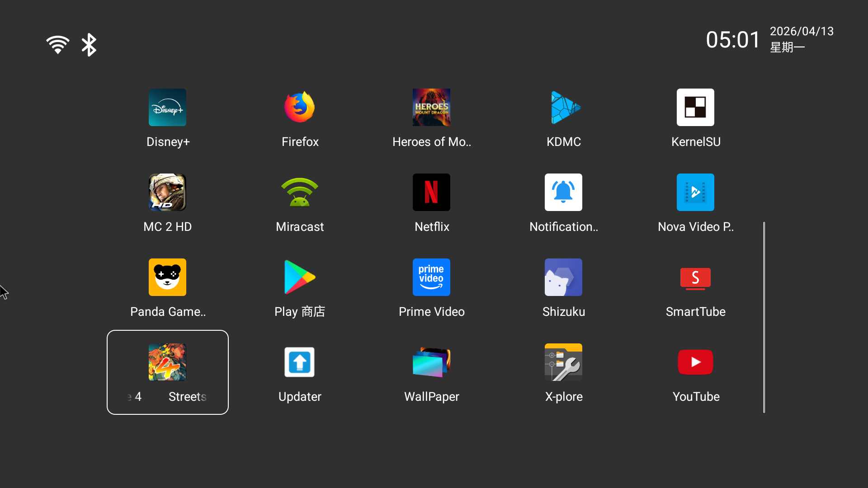Select the "Shizuku" app label
This screenshot has width=868, height=488.
click(564, 312)
